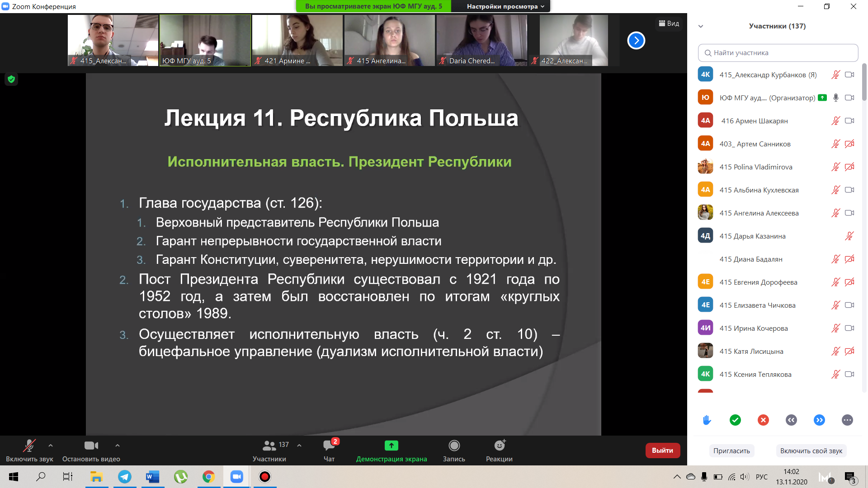This screenshot has height=488, width=868.
Task: Select participant 415 Ксения Теплякова
Action: [777, 374]
